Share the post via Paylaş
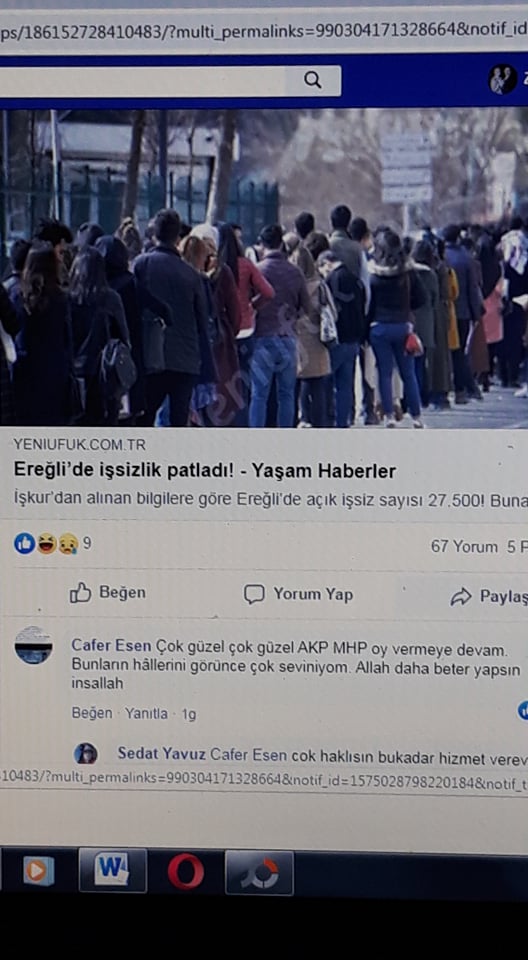This screenshot has width=528, height=960. [489, 597]
